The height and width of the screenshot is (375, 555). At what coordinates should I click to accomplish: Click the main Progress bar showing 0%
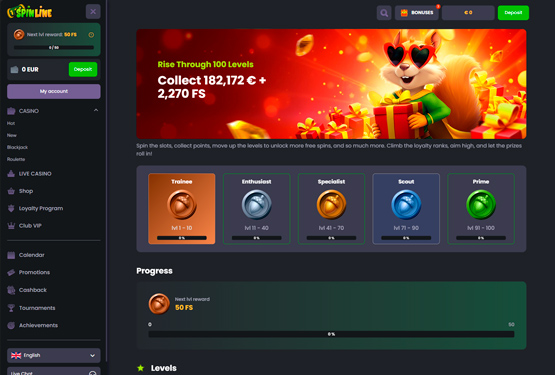[x=331, y=334]
